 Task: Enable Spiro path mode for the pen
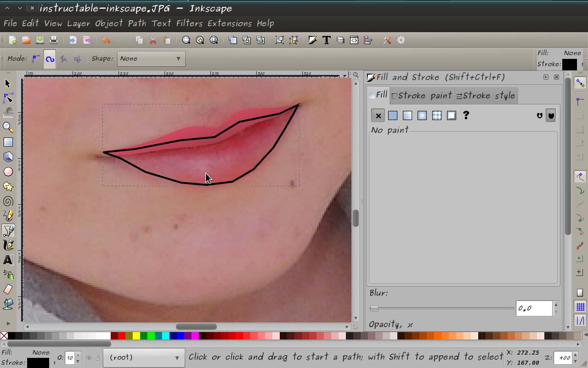(x=50, y=59)
